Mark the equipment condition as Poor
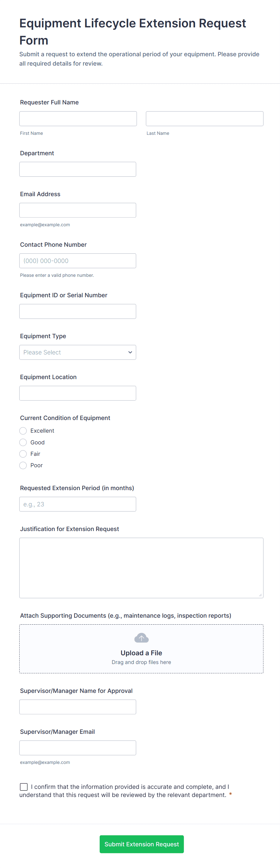The image size is (280, 868). (23, 465)
